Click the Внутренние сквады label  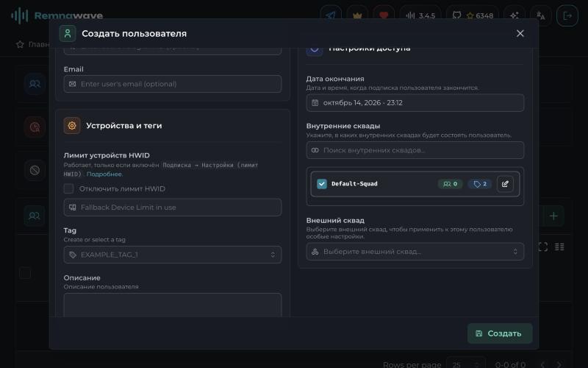[x=343, y=126]
